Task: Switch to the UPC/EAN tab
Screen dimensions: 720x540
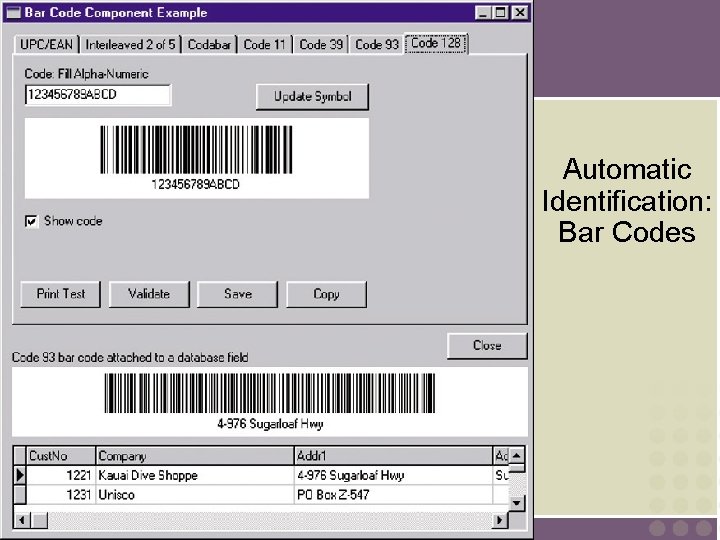Action: (x=46, y=45)
